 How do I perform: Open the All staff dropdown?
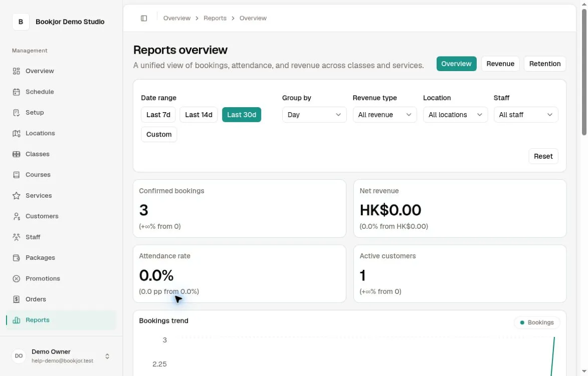tap(526, 115)
